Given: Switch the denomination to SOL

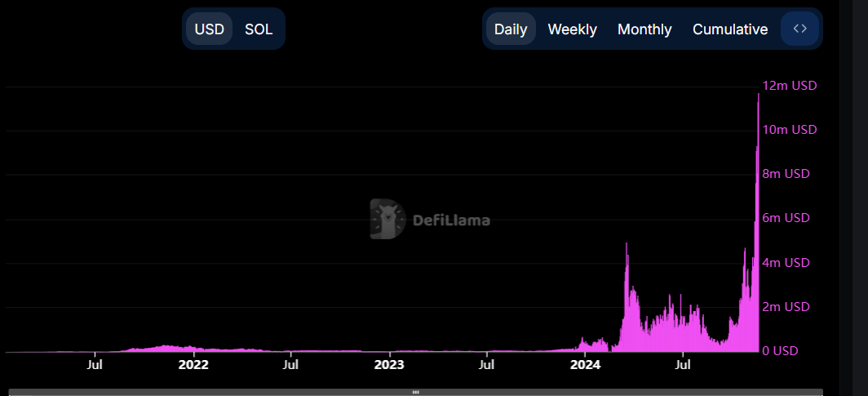Looking at the screenshot, I should (259, 29).
